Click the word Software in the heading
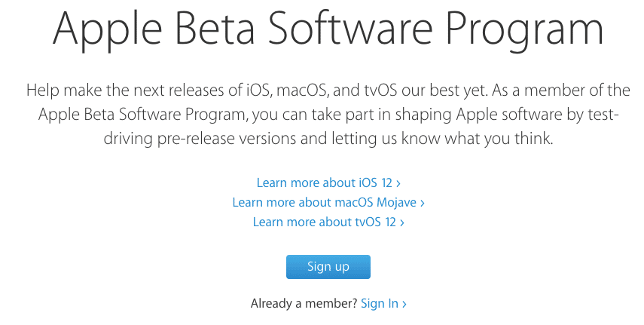 tap(350, 28)
